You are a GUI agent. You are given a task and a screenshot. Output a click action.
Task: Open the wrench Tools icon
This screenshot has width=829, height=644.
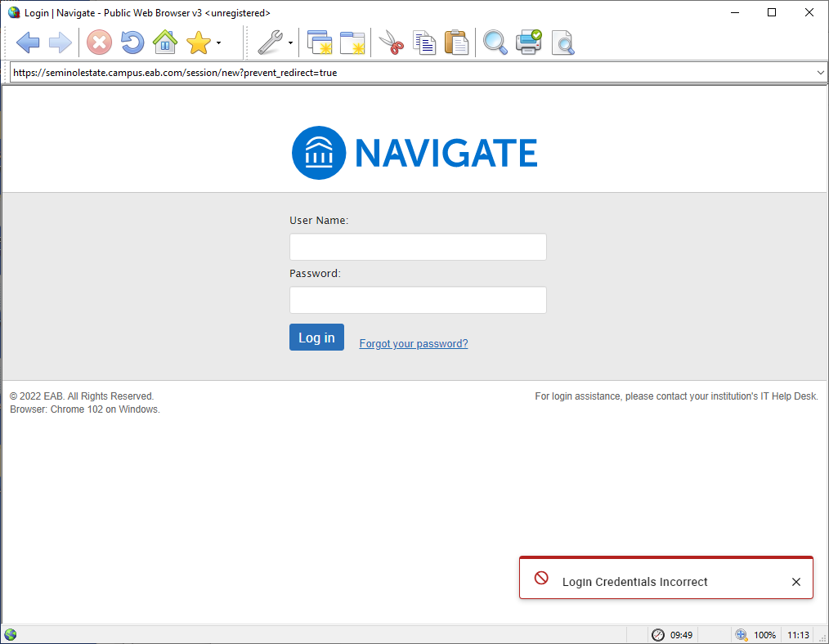(269, 42)
